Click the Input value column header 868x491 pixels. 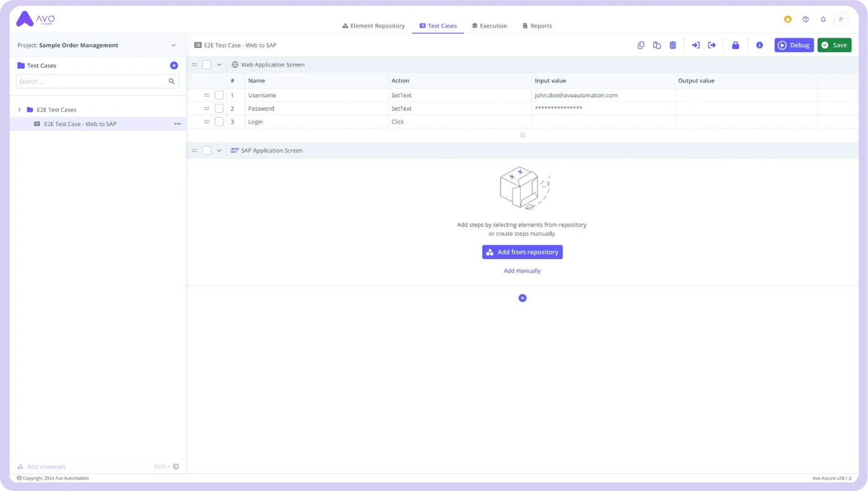[550, 81]
